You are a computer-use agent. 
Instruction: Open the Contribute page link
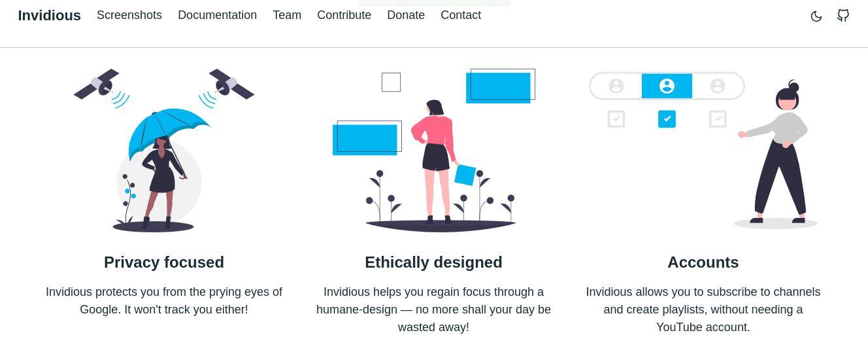344,15
